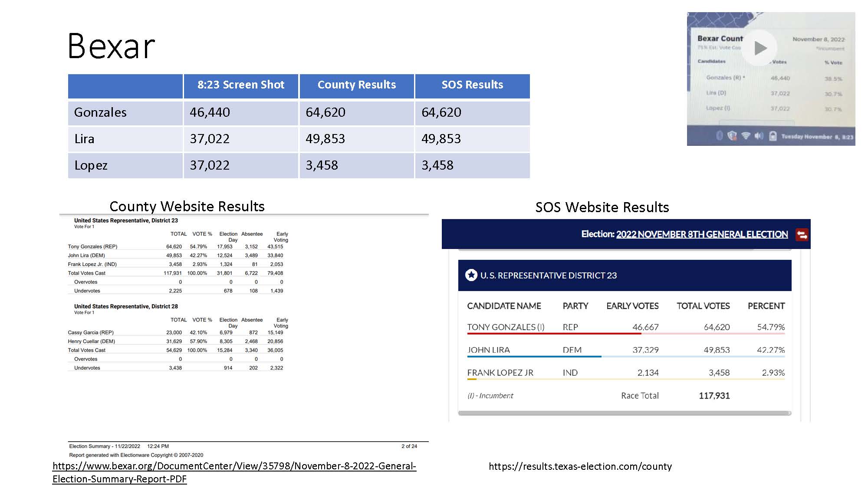The image size is (868, 488).
Task: Click the Race Total value 117,931
Action: pyautogui.click(x=714, y=396)
